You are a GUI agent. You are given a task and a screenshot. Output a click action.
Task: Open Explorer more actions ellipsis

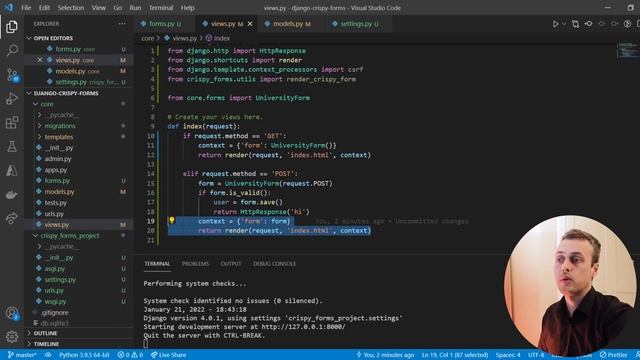122,24
